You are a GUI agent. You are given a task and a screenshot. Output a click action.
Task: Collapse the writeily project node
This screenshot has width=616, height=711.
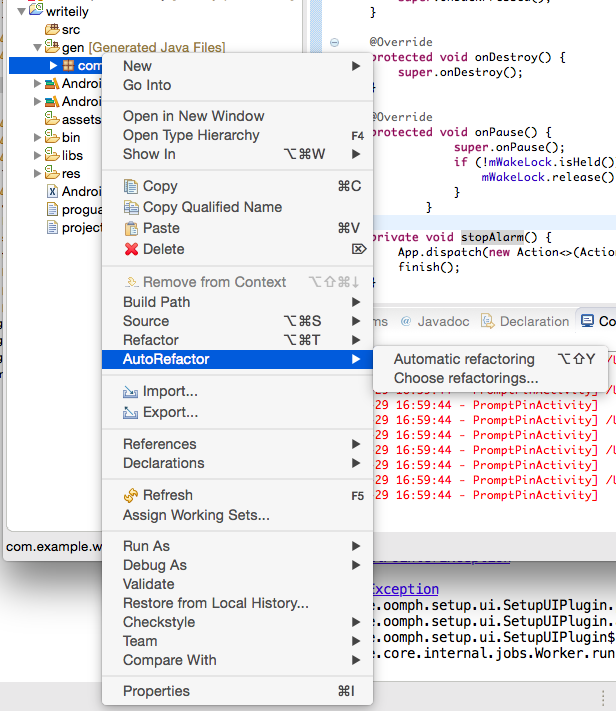(x=21, y=10)
